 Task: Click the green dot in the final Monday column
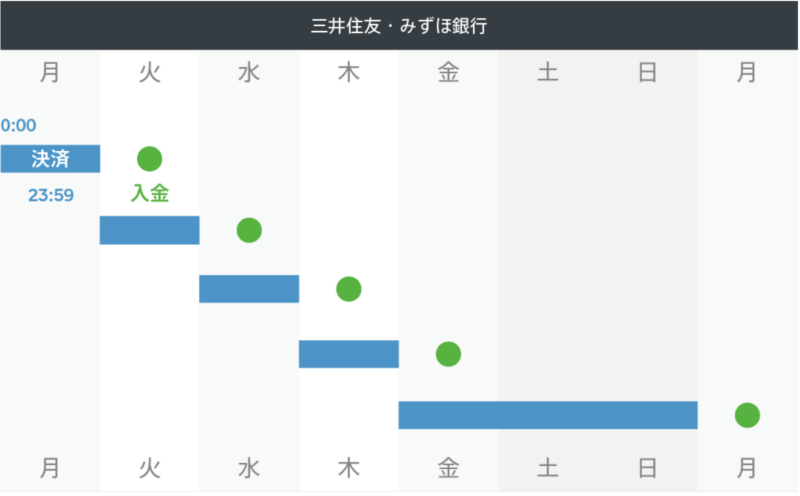click(747, 415)
